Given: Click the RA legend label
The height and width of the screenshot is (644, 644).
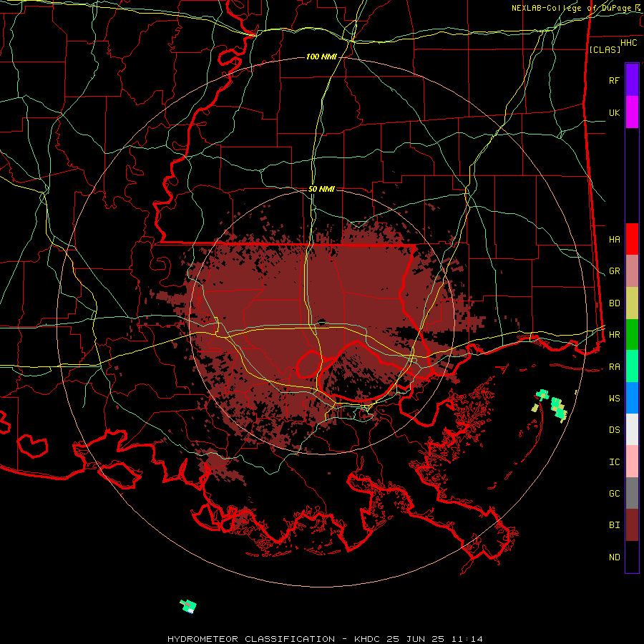Looking at the screenshot, I should coord(614,367).
